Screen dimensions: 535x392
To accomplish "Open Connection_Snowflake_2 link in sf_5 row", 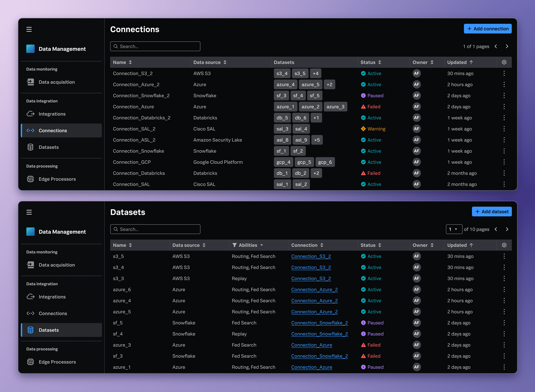I will pos(319,323).
